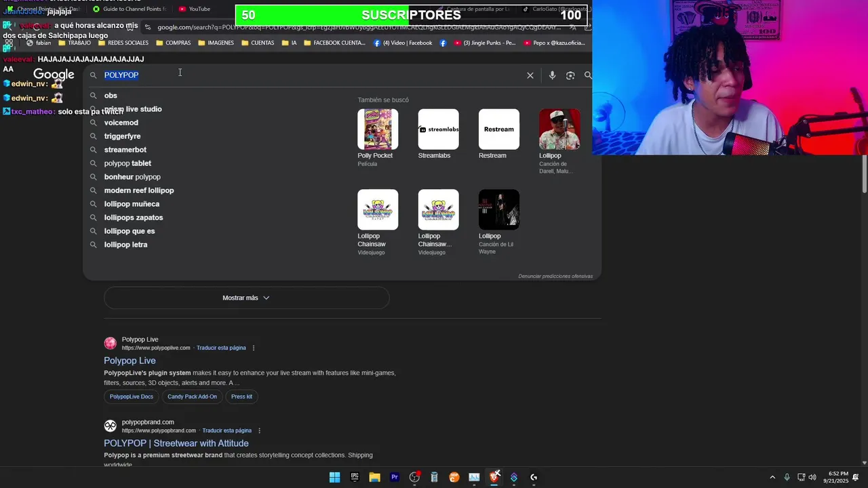Select the 'lollipop letra' suggestion

tap(125, 245)
